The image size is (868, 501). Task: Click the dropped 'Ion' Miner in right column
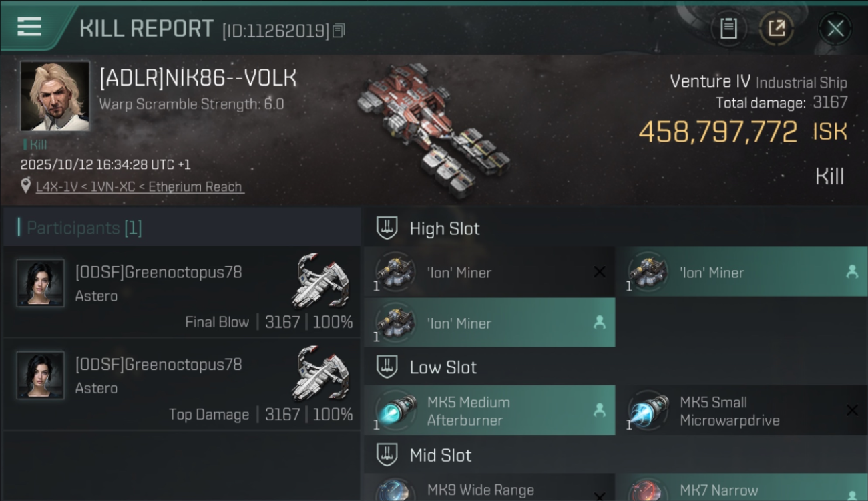[741, 272]
